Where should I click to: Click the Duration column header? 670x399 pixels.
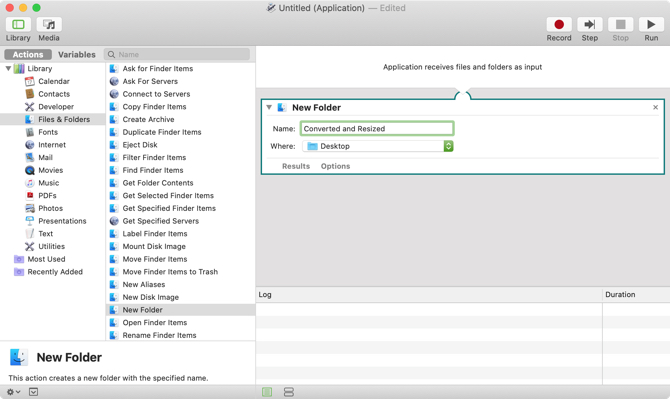(636, 294)
